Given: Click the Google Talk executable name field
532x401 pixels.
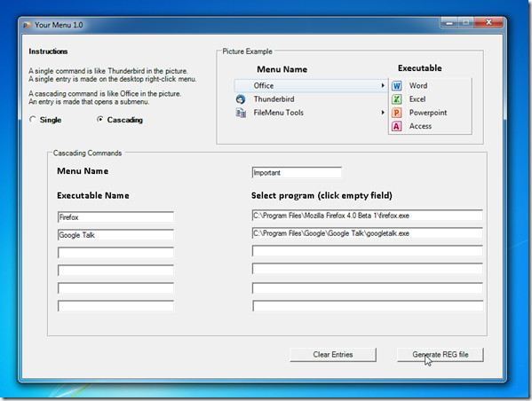Looking at the screenshot, I should 115,235.
